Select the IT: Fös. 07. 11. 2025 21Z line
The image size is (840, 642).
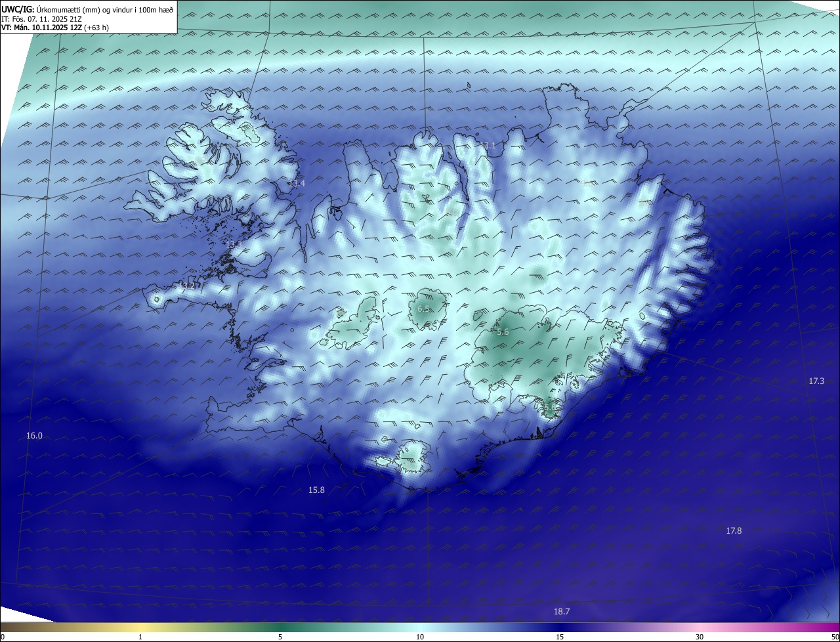41,18
